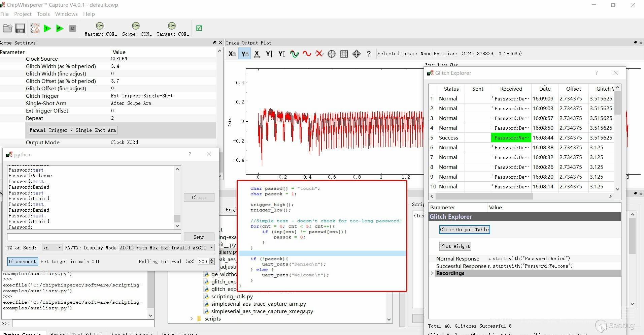
Task: Open the Tools menu
Action: 43,14
